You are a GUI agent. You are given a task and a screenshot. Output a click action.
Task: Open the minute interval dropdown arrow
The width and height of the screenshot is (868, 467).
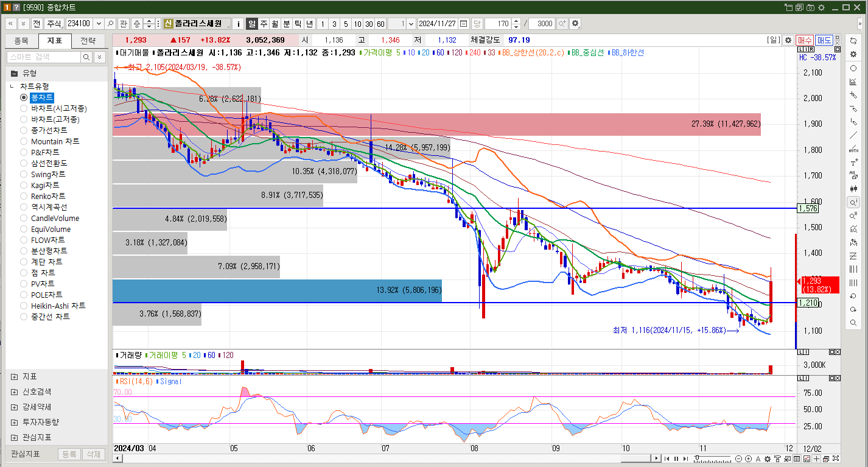411,24
